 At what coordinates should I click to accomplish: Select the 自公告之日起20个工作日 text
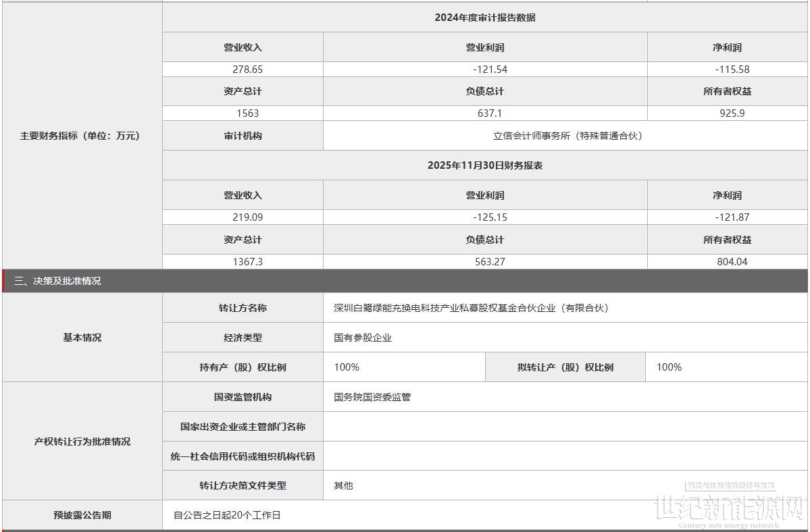pyautogui.click(x=227, y=515)
